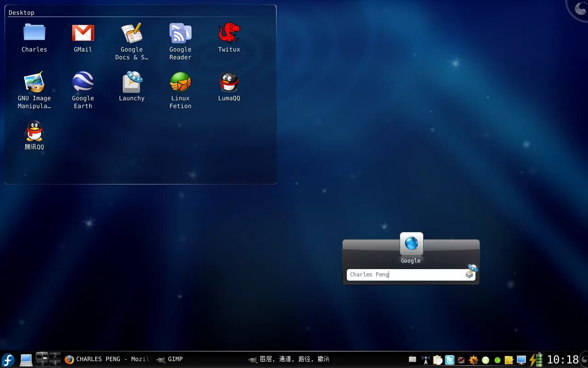The image size is (588, 368).
Task: Open the wireless network tray icon
Action: click(x=426, y=360)
